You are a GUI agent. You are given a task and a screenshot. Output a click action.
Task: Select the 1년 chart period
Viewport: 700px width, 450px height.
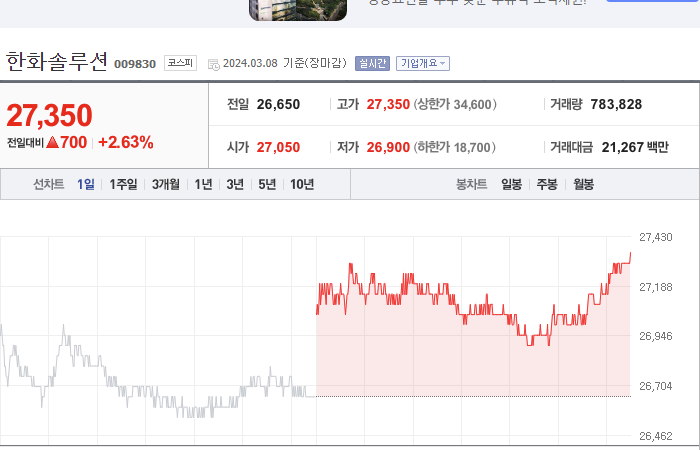pyautogui.click(x=203, y=184)
